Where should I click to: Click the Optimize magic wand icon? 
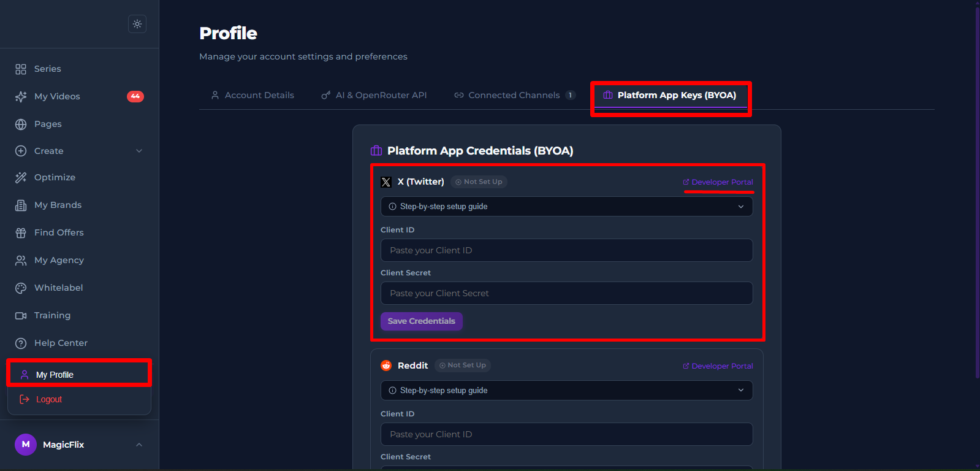(x=21, y=178)
